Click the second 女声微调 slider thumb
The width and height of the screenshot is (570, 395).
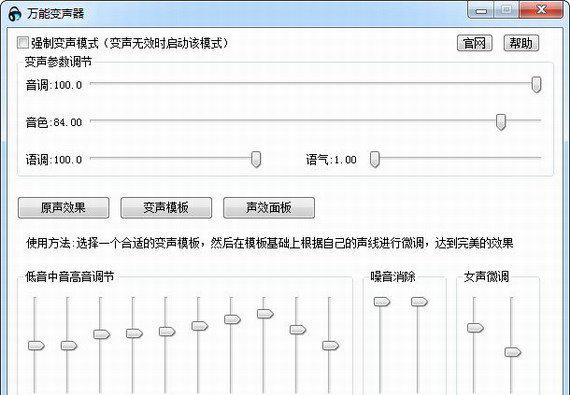point(513,352)
